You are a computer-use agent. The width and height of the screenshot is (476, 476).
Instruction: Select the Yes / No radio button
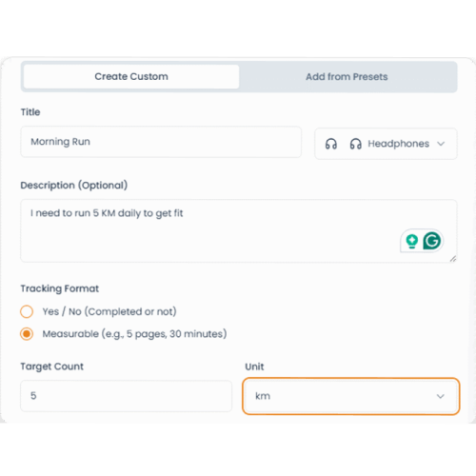pos(27,311)
